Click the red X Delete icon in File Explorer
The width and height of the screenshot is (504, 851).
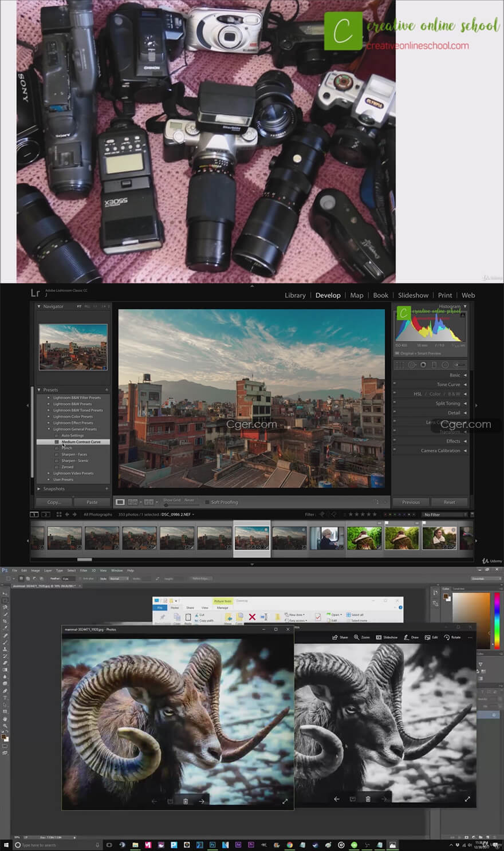click(x=252, y=617)
